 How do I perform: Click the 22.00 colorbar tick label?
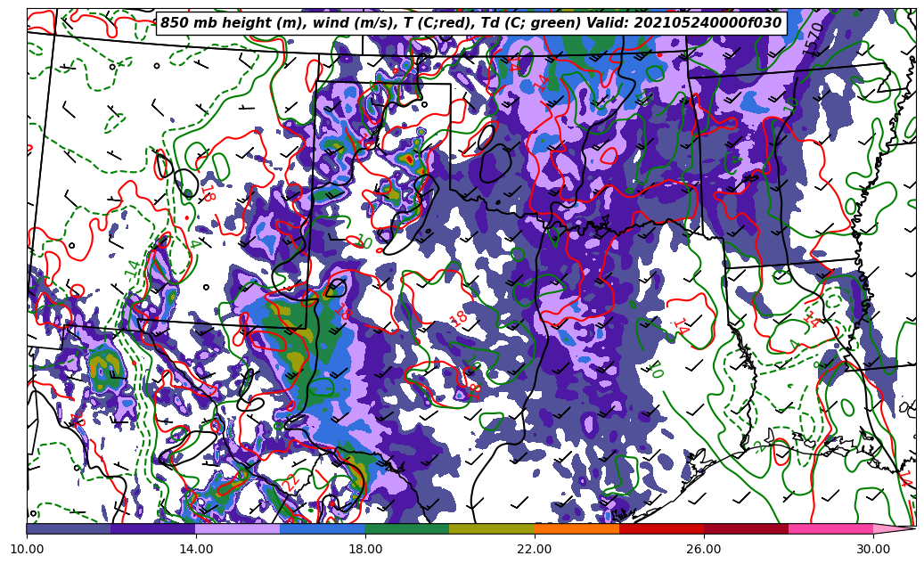(x=535, y=549)
